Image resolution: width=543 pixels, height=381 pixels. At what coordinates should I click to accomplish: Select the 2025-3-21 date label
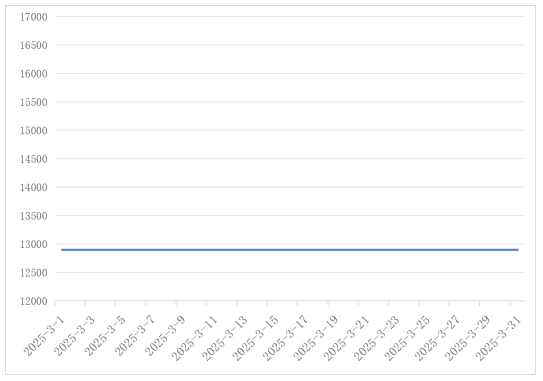pos(346,338)
